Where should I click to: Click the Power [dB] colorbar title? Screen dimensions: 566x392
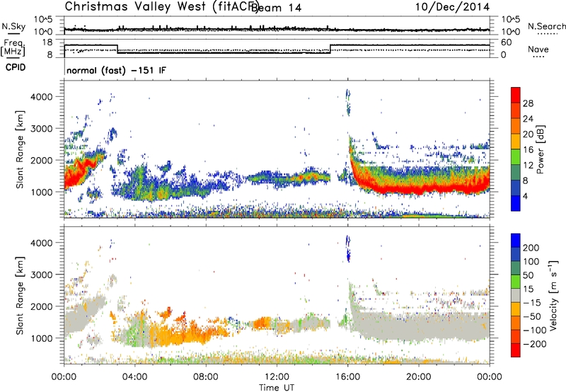541,149
